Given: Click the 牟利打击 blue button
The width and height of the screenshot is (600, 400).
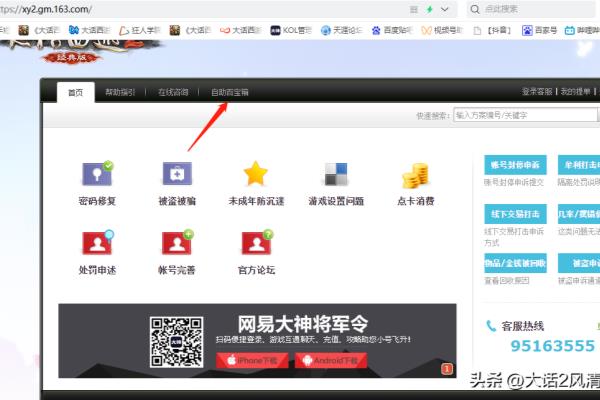Looking at the screenshot, I should pyautogui.click(x=579, y=165).
